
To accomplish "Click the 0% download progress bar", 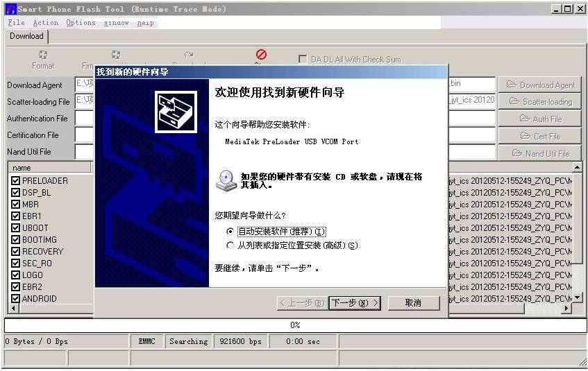I will point(295,325).
